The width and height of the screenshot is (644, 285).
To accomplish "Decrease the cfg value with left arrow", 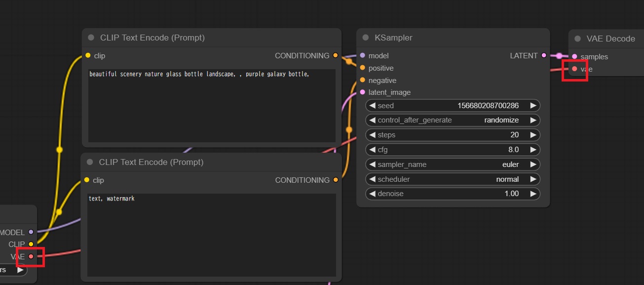I will pyautogui.click(x=372, y=150).
